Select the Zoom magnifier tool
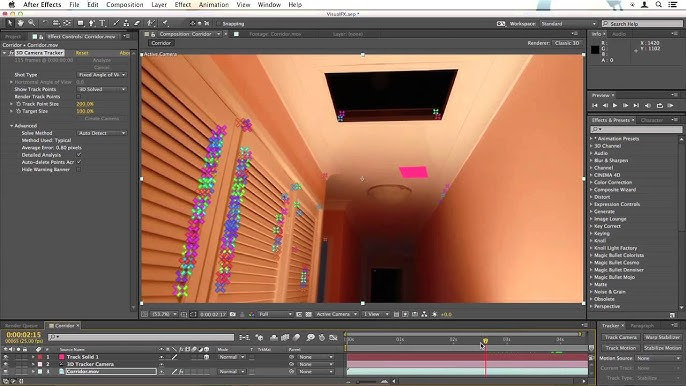Screen dimensions: 686x386 [x=32, y=23]
